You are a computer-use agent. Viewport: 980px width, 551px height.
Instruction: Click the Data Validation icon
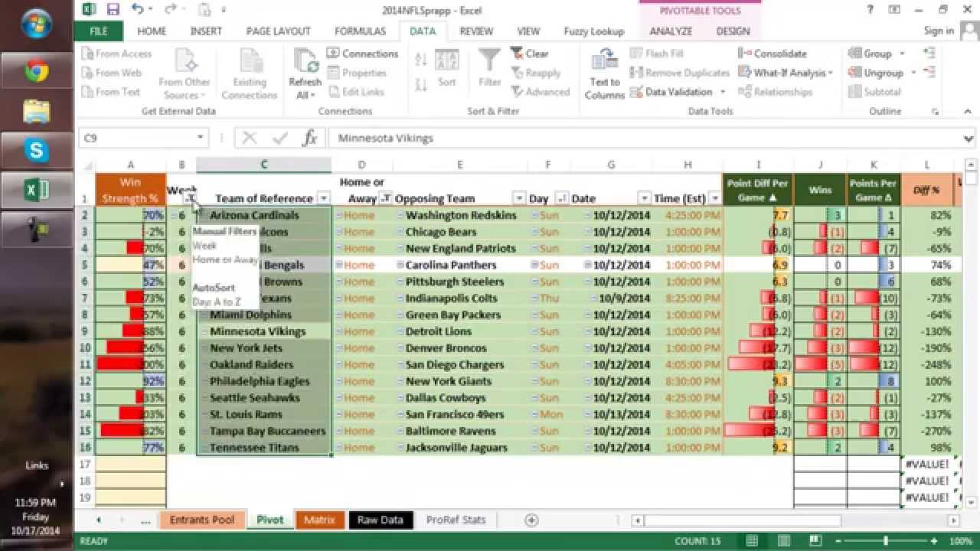pyautogui.click(x=636, y=92)
